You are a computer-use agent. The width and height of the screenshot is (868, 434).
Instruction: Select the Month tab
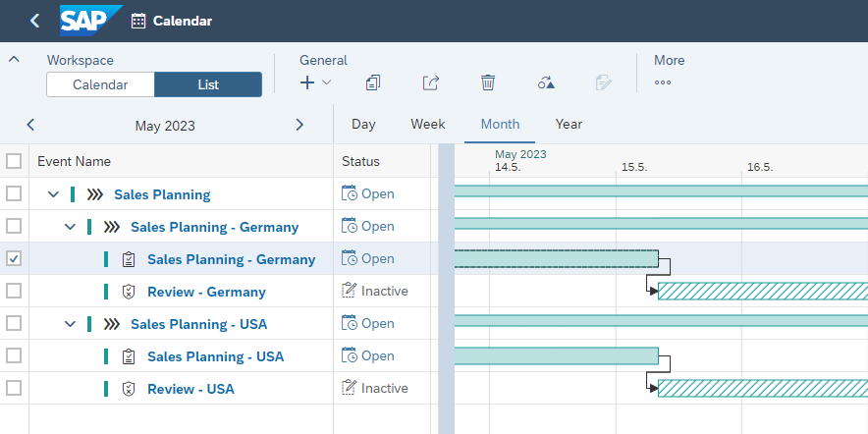click(x=500, y=124)
